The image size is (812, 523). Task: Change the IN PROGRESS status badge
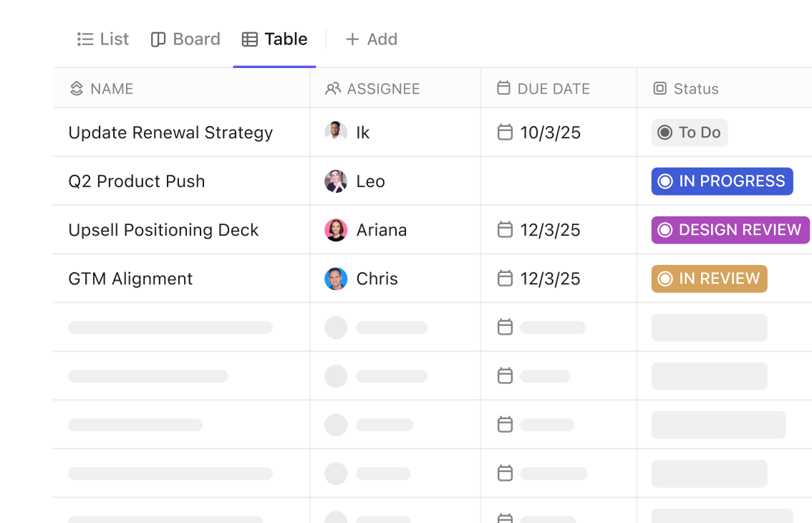[722, 181]
